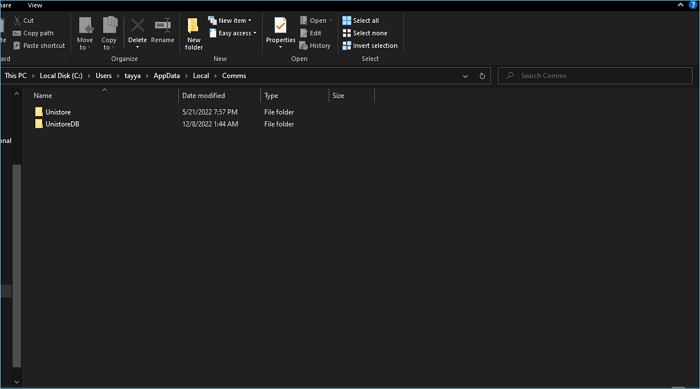Click the History button

[x=315, y=46]
